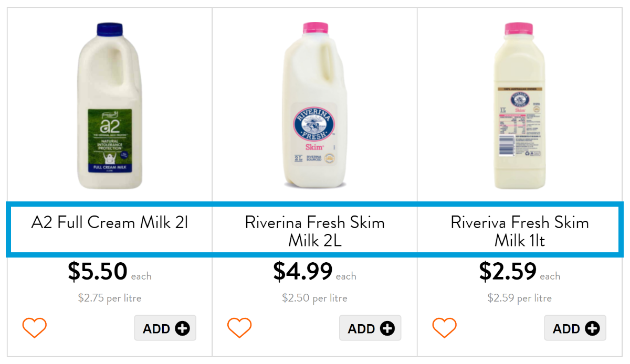630x364 pixels.
Task: Toggle heart for Riverina Fresh Skim 2L
Action: 239,328
